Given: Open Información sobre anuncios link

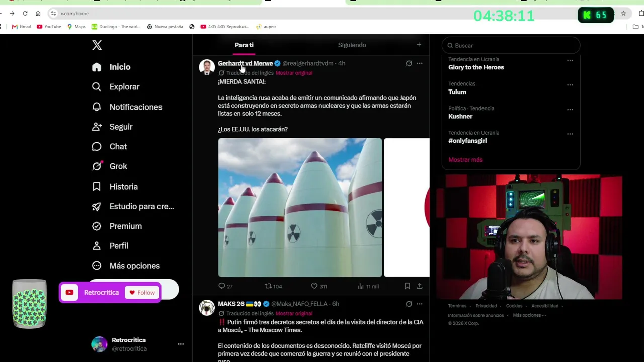Looking at the screenshot, I should [x=476, y=315].
